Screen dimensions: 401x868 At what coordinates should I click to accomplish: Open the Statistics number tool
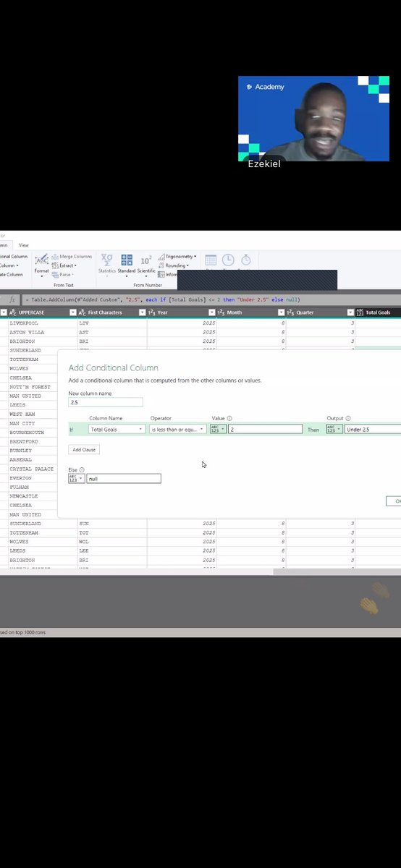[107, 263]
